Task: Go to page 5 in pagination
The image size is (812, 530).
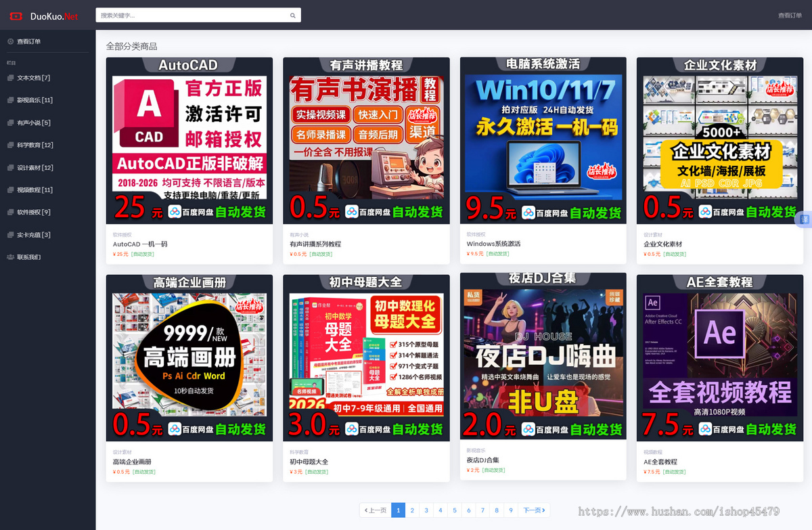Action: 455,510
